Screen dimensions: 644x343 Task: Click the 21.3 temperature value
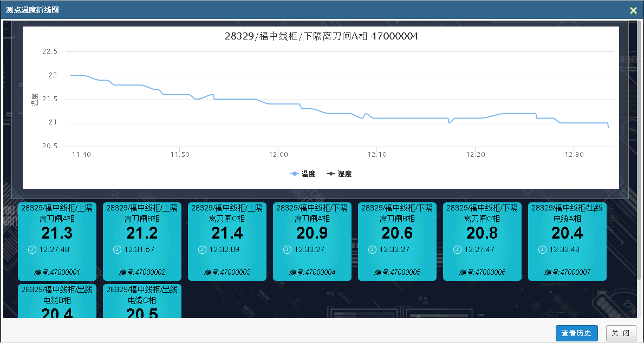pyautogui.click(x=57, y=233)
